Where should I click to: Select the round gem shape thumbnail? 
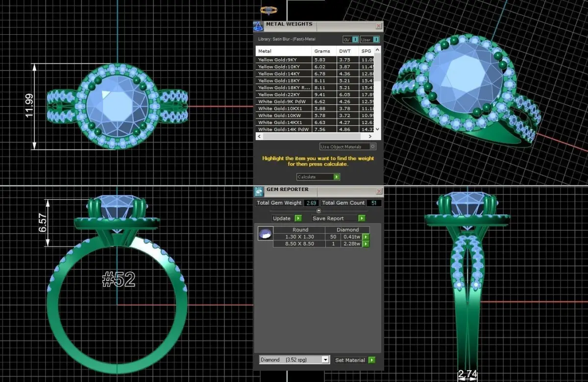(265, 234)
